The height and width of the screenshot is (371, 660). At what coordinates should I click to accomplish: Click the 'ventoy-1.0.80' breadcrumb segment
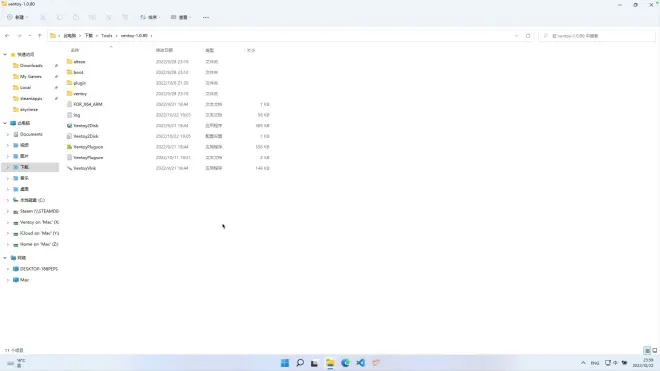pyautogui.click(x=134, y=36)
